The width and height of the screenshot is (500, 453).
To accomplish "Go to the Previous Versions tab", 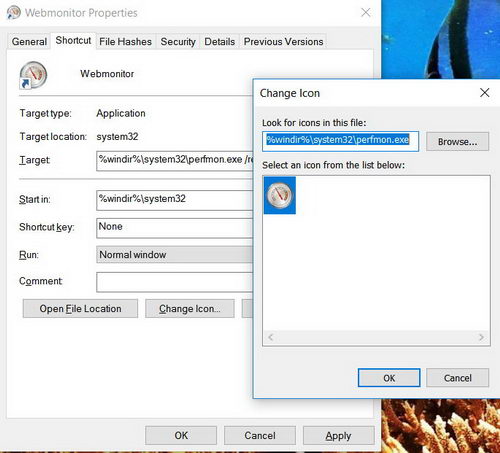I will point(283,42).
